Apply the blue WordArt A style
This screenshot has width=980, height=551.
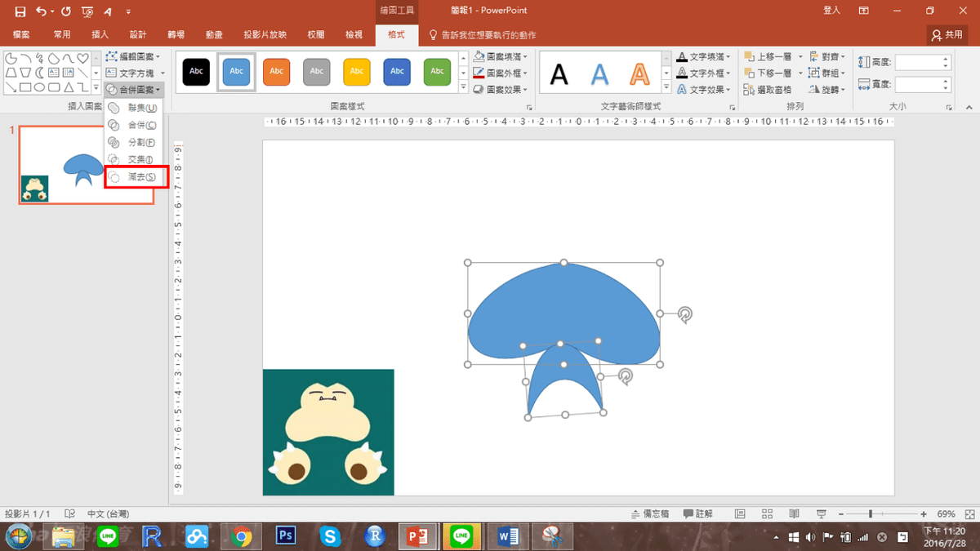point(599,74)
